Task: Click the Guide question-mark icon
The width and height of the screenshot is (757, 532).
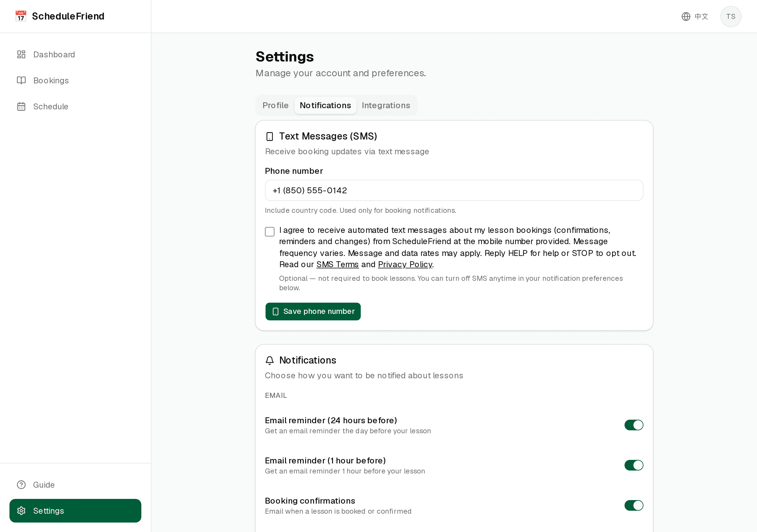Action: tap(21, 484)
